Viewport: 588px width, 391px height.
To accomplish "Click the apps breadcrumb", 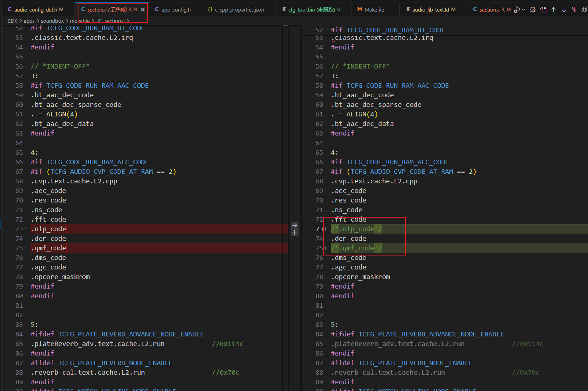I will coord(29,21).
